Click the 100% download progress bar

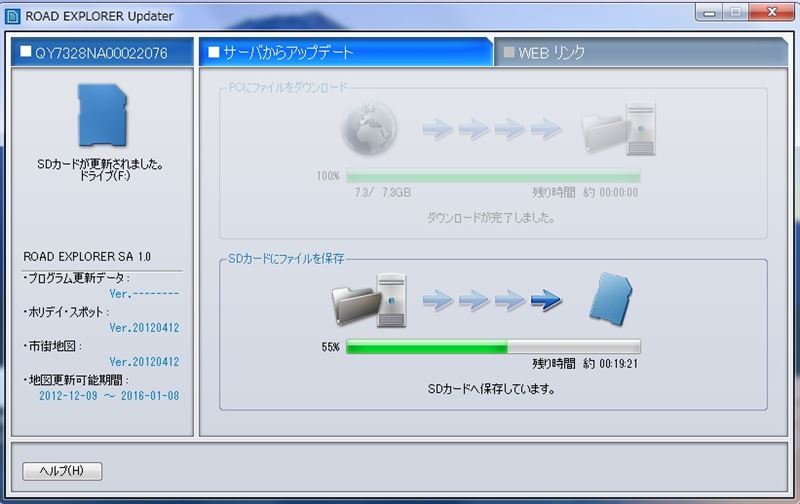point(493,176)
